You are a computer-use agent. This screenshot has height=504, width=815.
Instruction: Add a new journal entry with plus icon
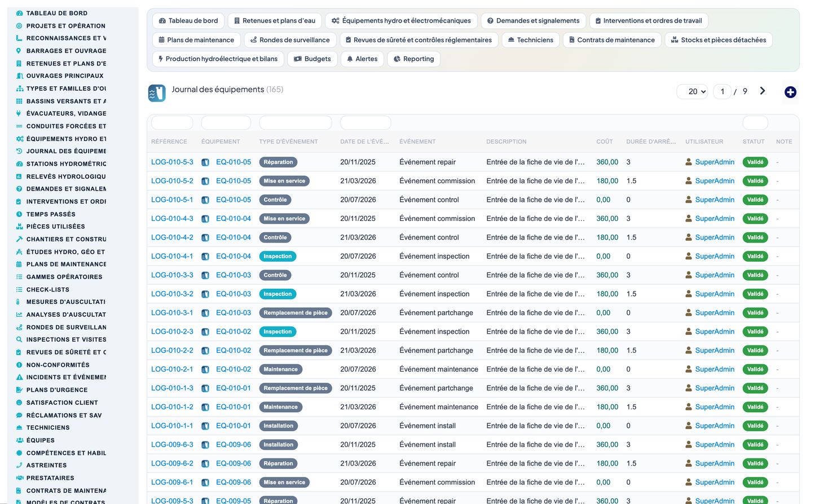click(x=790, y=92)
